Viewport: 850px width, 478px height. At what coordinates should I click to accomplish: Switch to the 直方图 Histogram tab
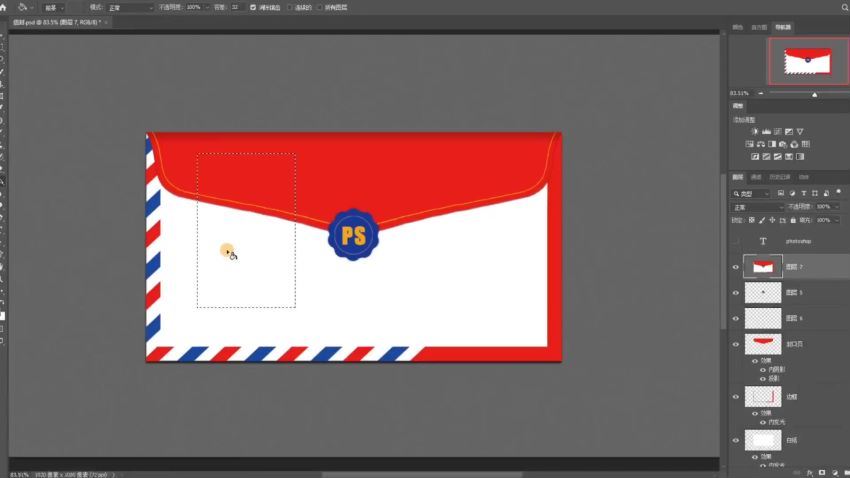[x=759, y=27]
